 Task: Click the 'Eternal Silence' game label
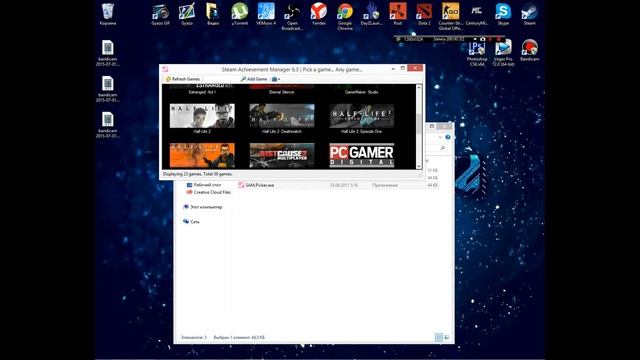pyautogui.click(x=282, y=92)
